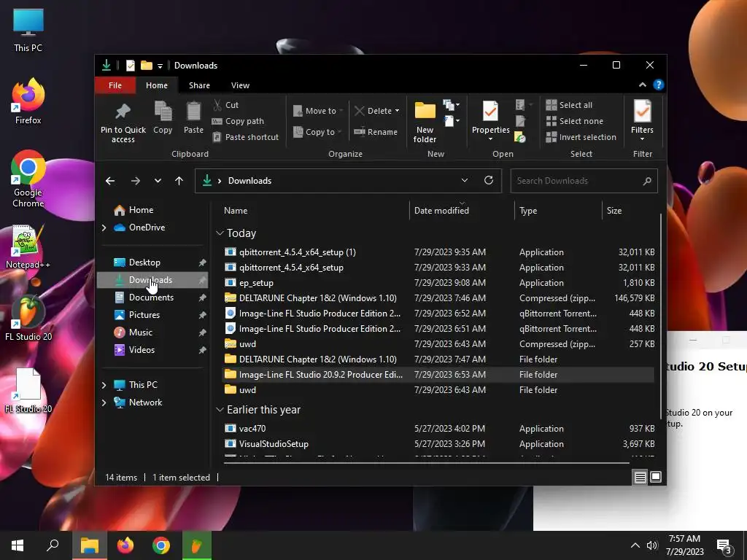Create a New folder

pyautogui.click(x=425, y=122)
